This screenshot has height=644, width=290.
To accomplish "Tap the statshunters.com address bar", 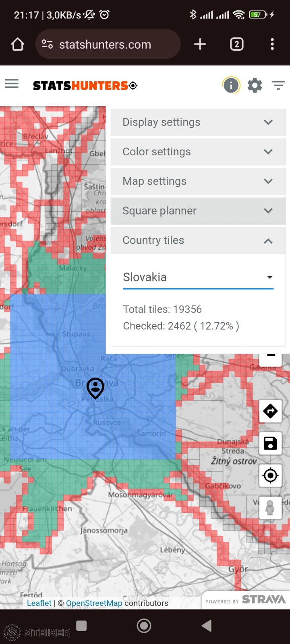I will 108,44.
